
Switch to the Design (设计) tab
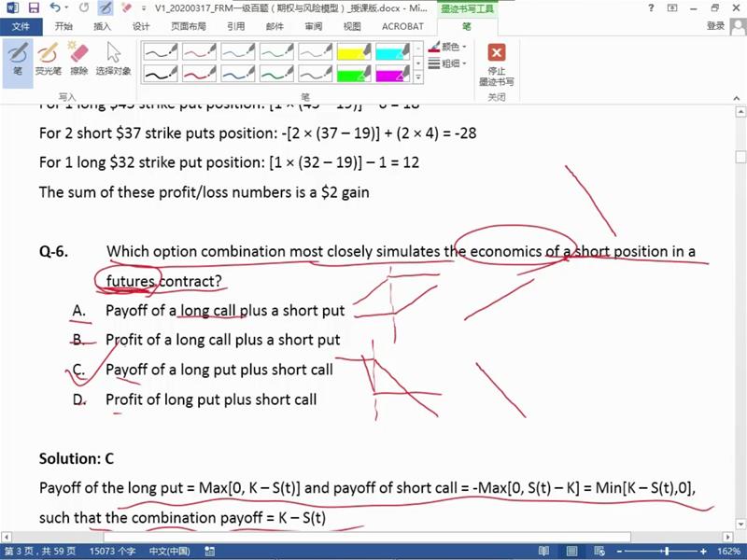point(141,27)
